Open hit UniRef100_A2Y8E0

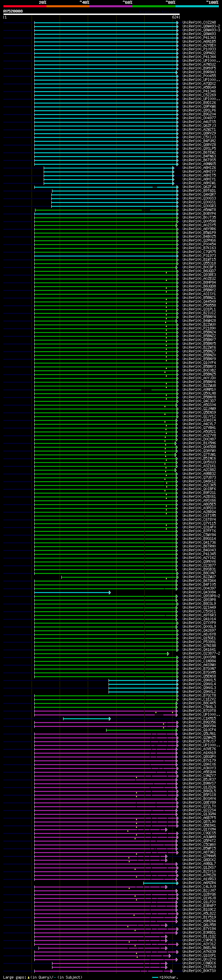click(x=199, y=45)
